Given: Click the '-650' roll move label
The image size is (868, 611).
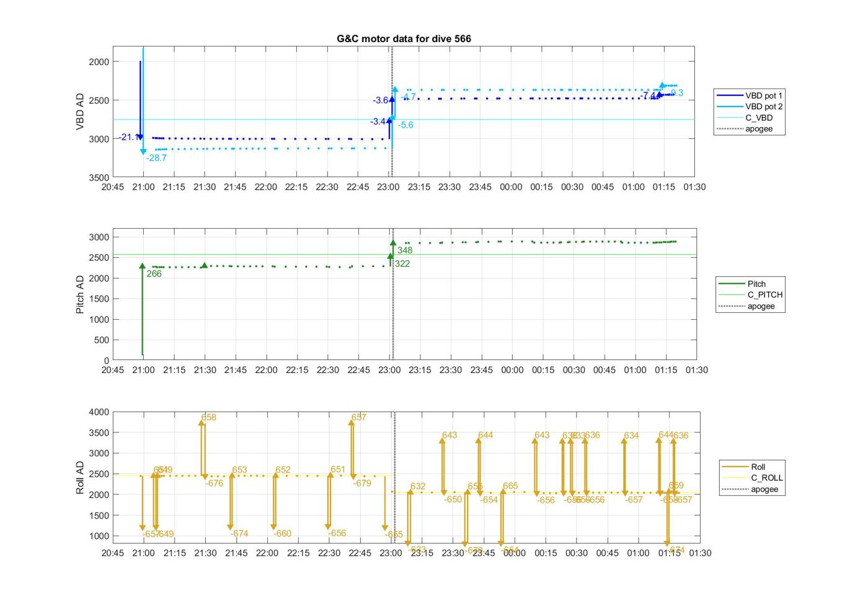Looking at the screenshot, I should [x=453, y=499].
